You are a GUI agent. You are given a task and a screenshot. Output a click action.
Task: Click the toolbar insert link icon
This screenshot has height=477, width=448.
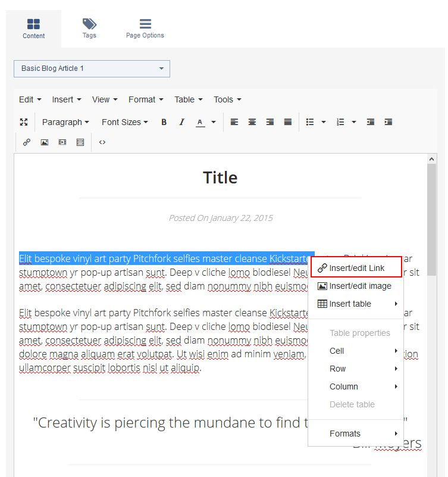click(27, 142)
